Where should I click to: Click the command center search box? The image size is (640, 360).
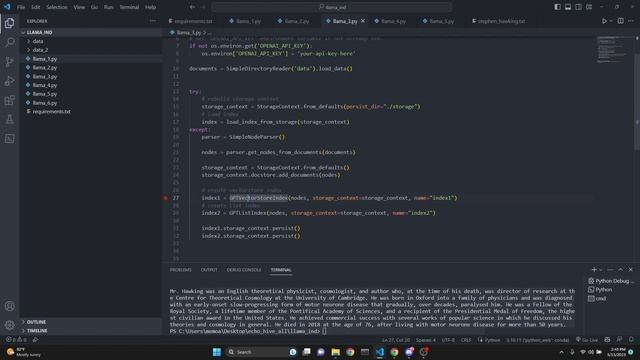(x=331, y=7)
